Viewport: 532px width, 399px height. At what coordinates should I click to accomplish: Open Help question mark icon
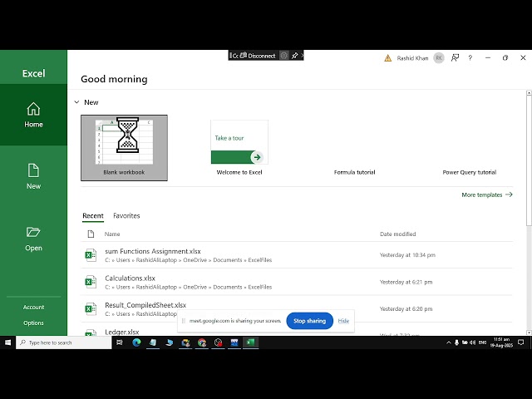(x=470, y=58)
